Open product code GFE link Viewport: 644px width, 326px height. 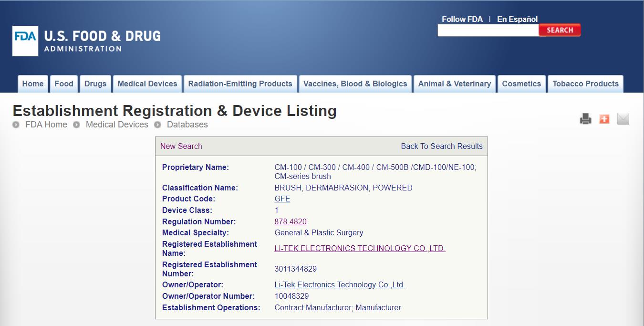(x=282, y=199)
